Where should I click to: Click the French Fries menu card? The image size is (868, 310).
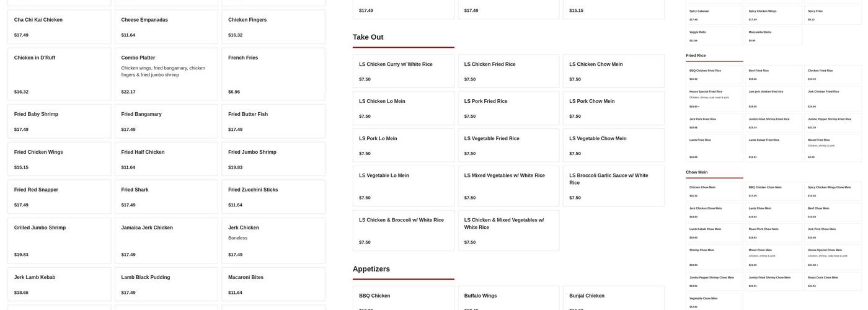[273, 74]
